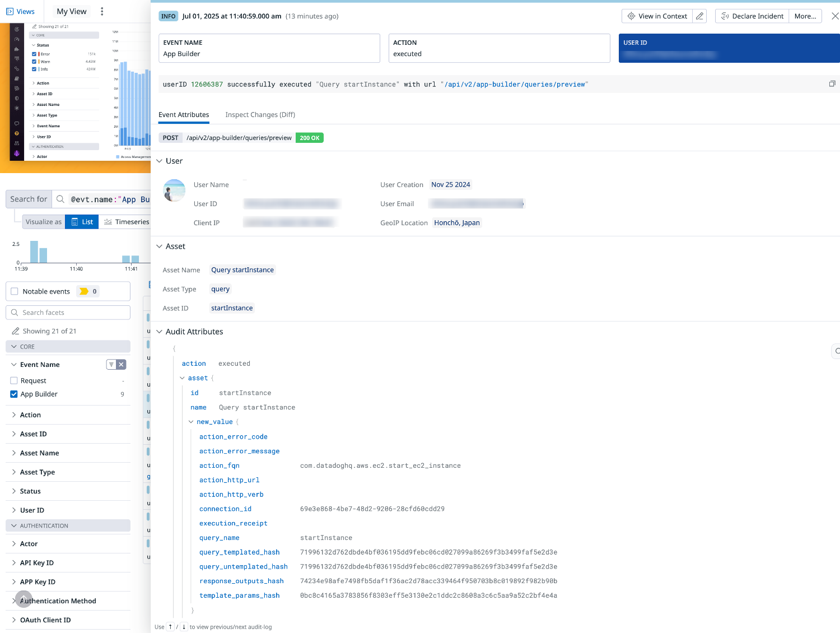Check the Request event name checkbox
This screenshot has width=840, height=633.
pos(14,380)
